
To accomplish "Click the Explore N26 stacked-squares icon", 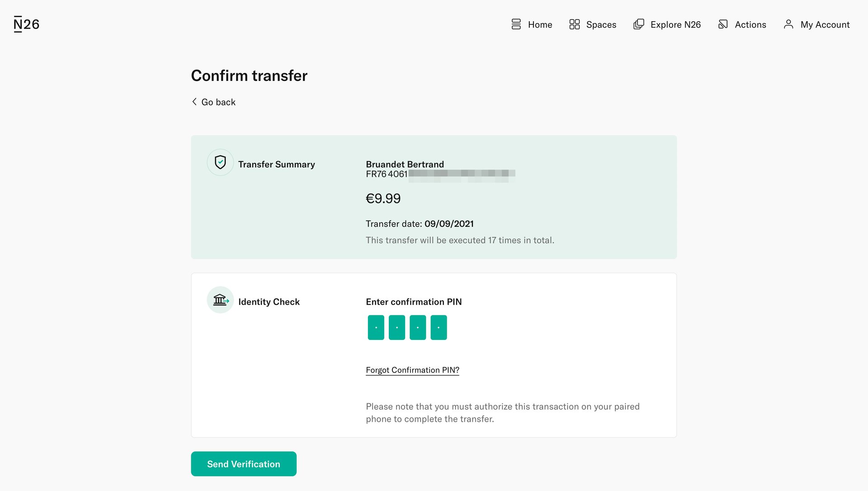I will 638,24.
